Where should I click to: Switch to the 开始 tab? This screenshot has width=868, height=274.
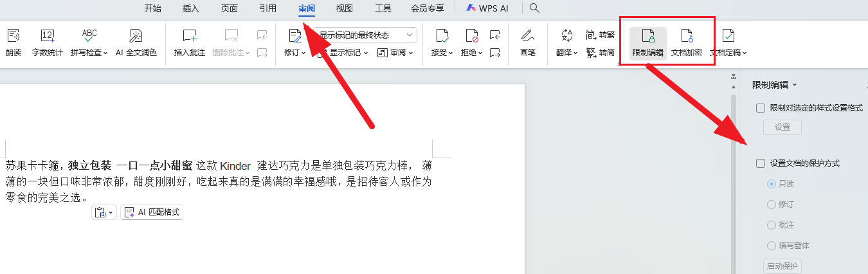(153, 8)
